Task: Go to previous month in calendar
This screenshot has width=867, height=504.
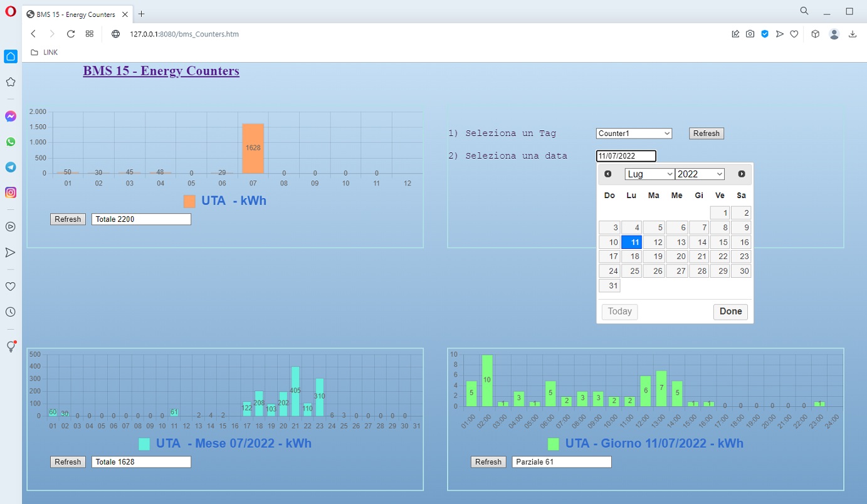Action: pos(607,174)
